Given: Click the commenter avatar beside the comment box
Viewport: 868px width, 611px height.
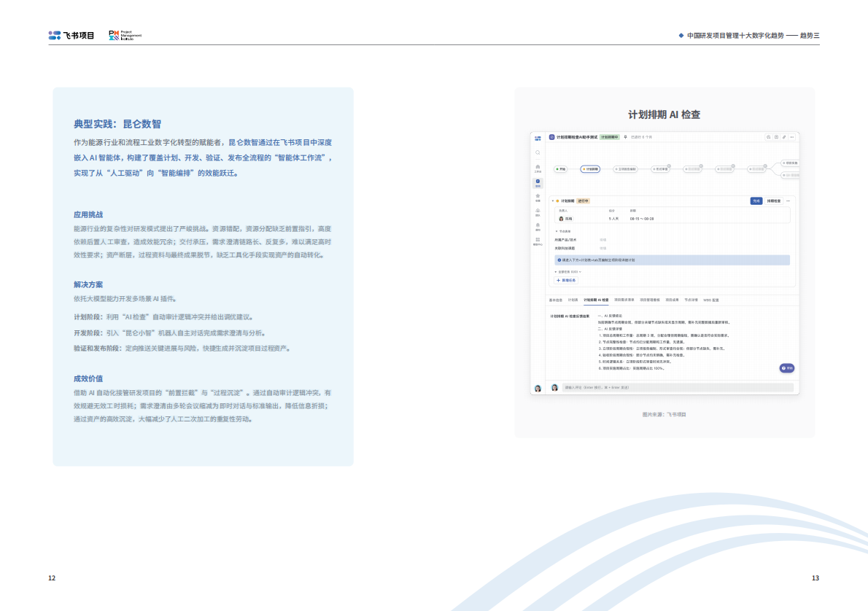Looking at the screenshot, I should tap(554, 387).
